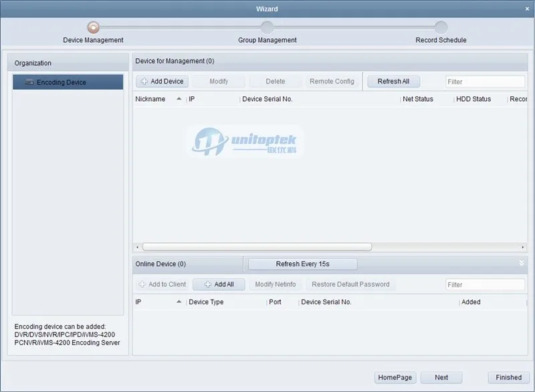Click Refresh All button
This screenshot has width=535, height=392.
(393, 82)
